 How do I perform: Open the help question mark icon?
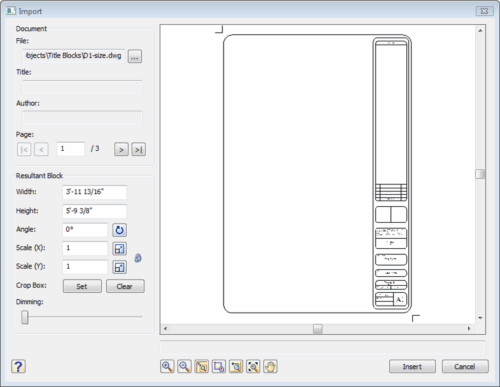point(18,366)
